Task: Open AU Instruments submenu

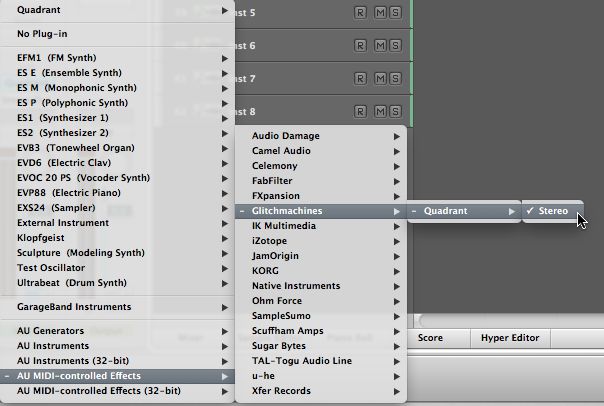Action: pos(117,346)
